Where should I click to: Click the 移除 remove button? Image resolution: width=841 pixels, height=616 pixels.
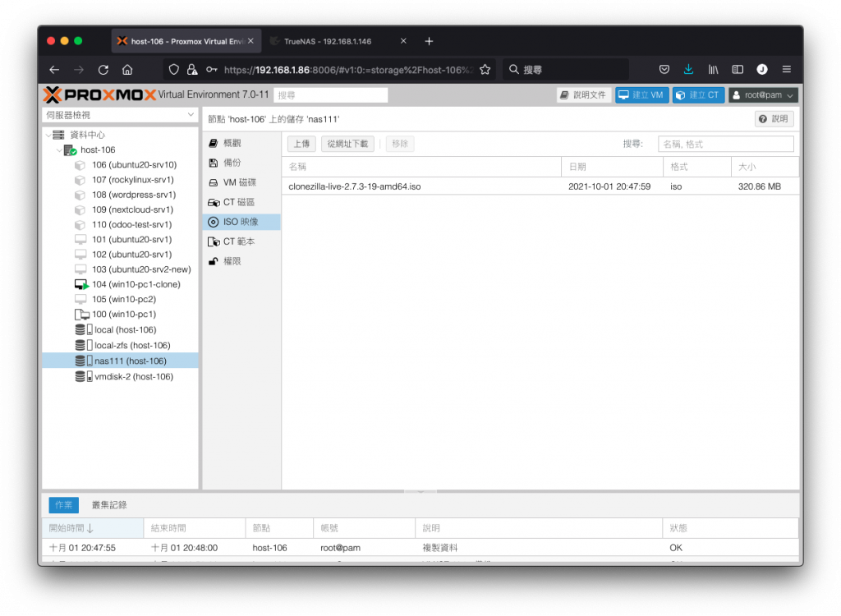[400, 144]
